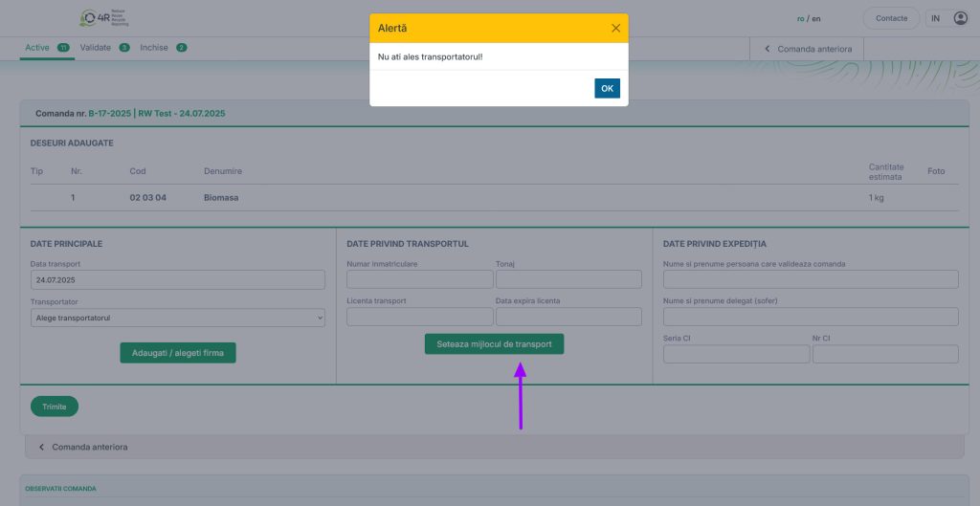This screenshot has height=506, width=980.
Task: Focus the Seria CI input field
Action: (736, 355)
